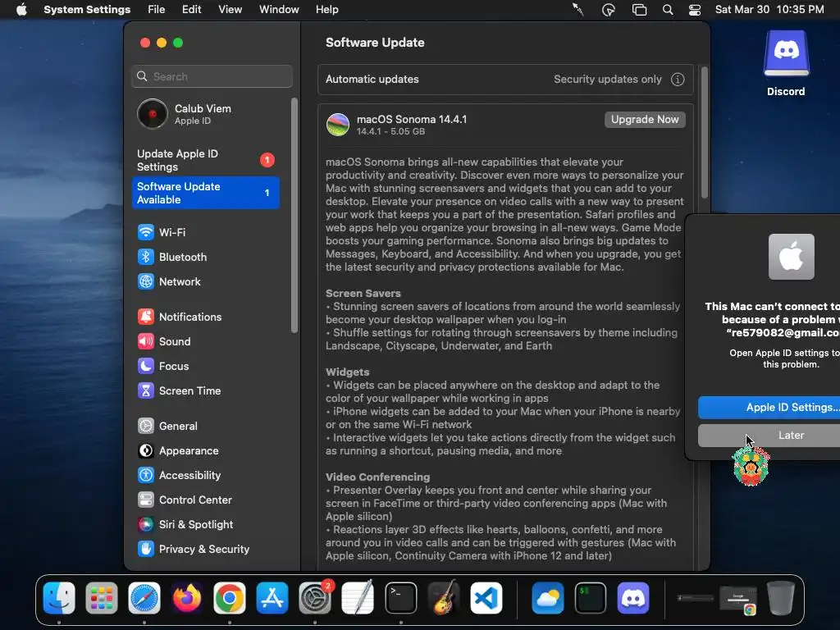The height and width of the screenshot is (630, 840).
Task: Open Spotlight search in menu bar
Action: coord(668,10)
